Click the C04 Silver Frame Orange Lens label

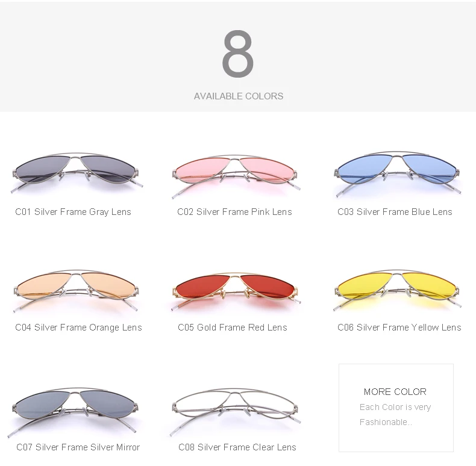78,328
